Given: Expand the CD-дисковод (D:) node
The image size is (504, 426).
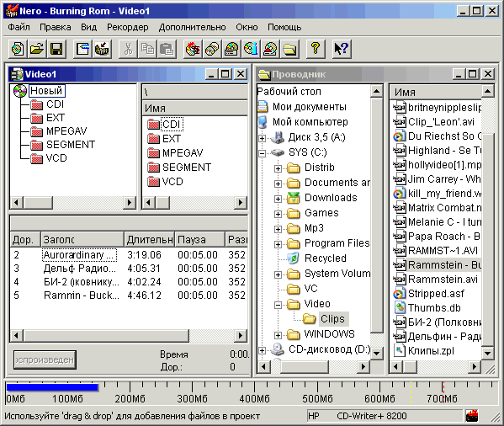Looking at the screenshot, I should click(263, 350).
